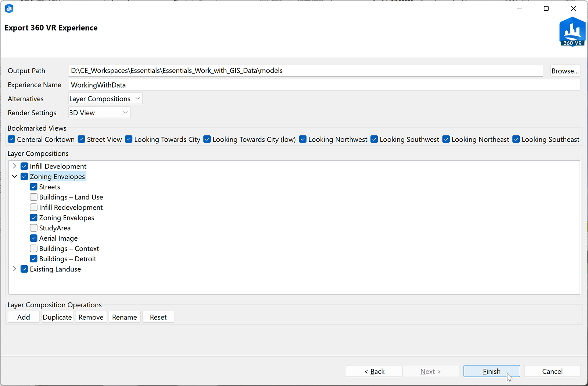Click the Duplicate layer composition button

coord(57,317)
